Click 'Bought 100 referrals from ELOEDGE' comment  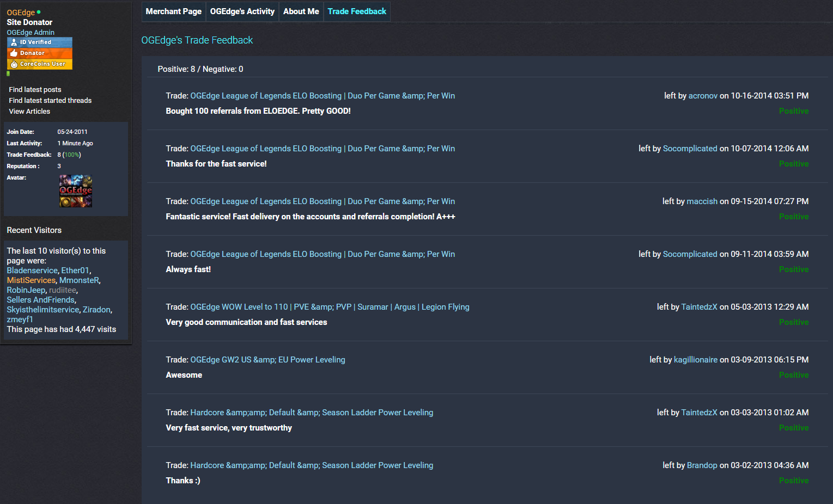click(258, 111)
